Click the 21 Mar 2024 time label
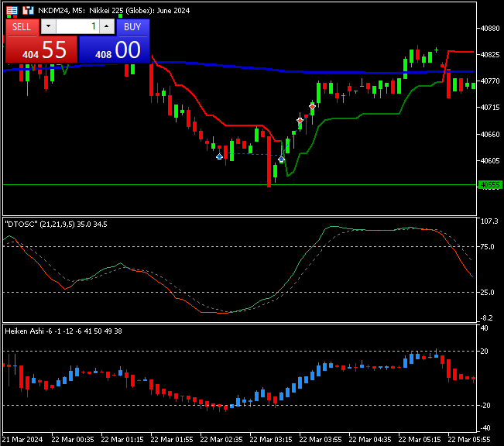This screenshot has width=504, height=446. [22, 440]
